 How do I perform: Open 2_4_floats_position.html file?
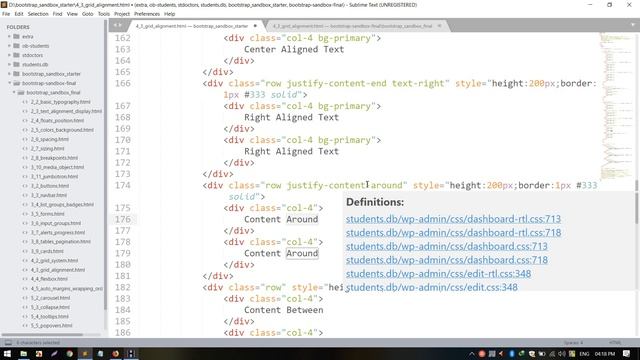pyautogui.click(x=57, y=121)
